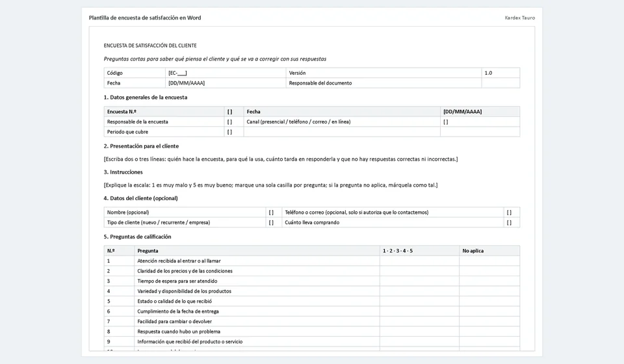Click the bold 'Fecha' header cell
Viewport: 624px width, 364px height.
point(342,112)
